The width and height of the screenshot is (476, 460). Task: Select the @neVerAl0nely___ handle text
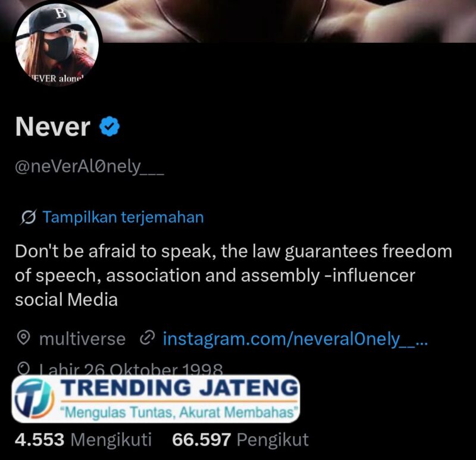click(89, 167)
